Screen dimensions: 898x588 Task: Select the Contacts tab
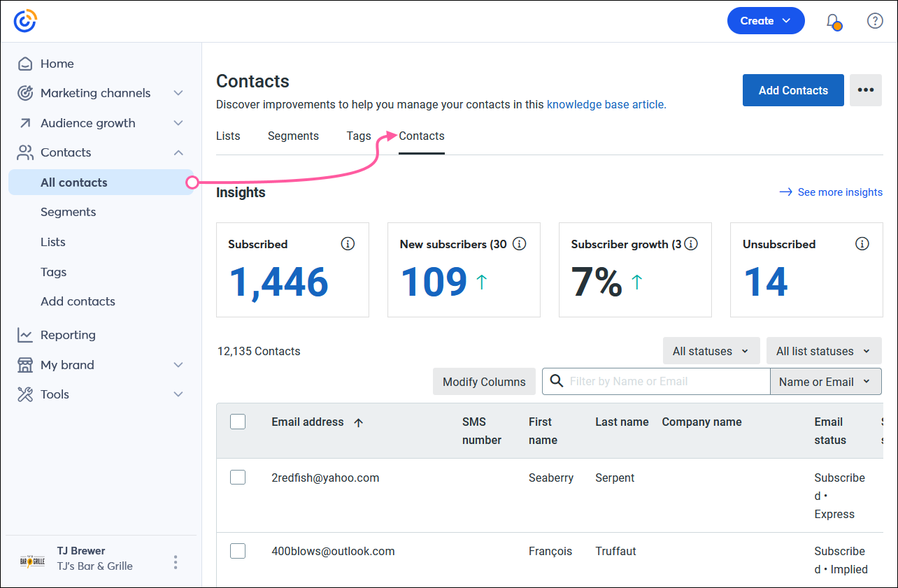(422, 136)
